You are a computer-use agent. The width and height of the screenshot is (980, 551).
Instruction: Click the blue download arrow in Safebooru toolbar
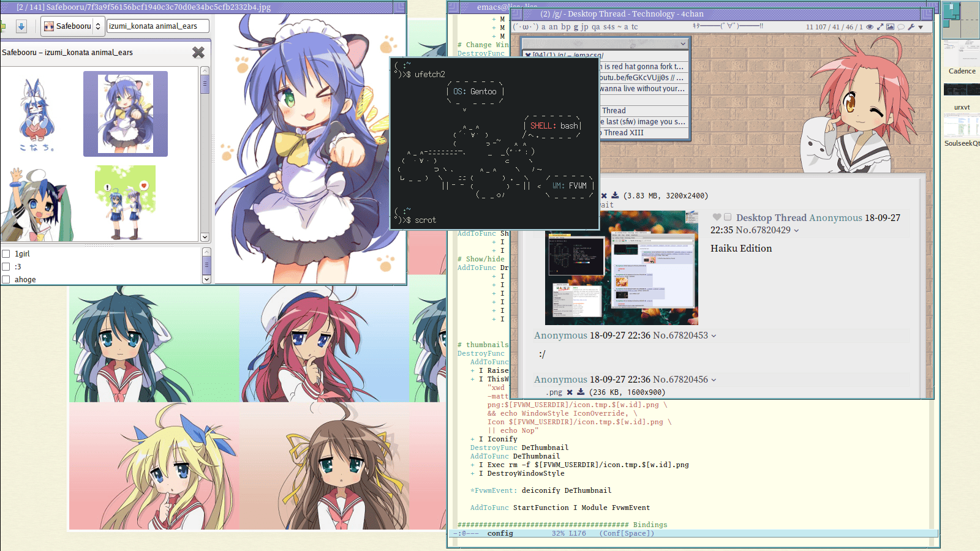point(21,26)
